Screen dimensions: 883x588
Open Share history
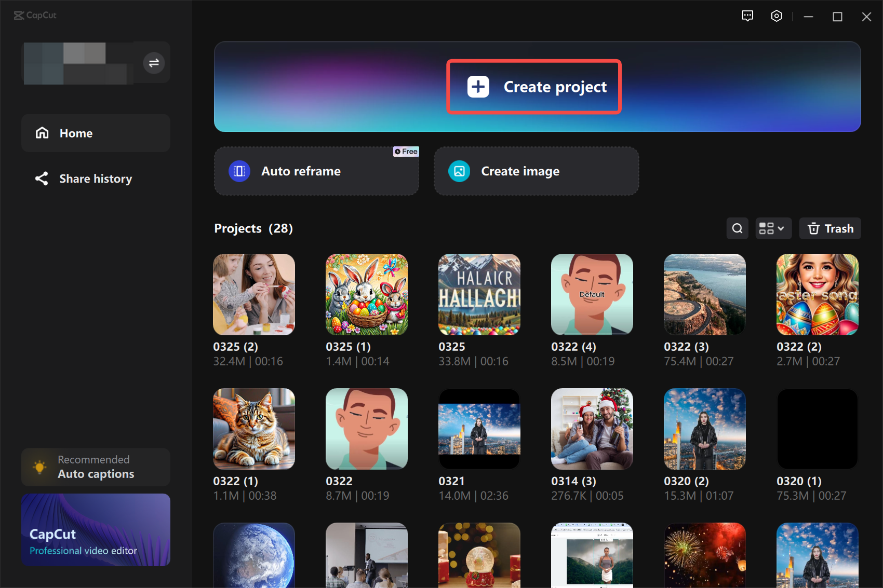pos(96,179)
